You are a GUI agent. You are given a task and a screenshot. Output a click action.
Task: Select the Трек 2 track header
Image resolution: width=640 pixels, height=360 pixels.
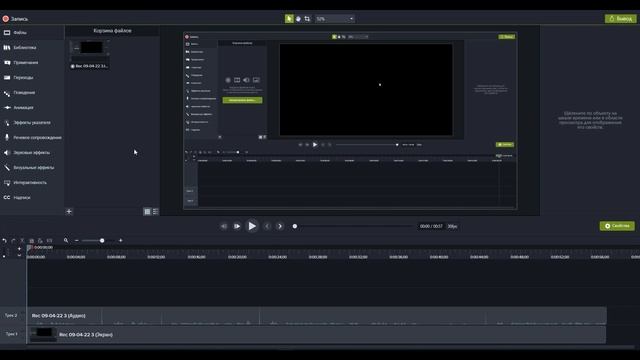pyautogui.click(x=13, y=316)
